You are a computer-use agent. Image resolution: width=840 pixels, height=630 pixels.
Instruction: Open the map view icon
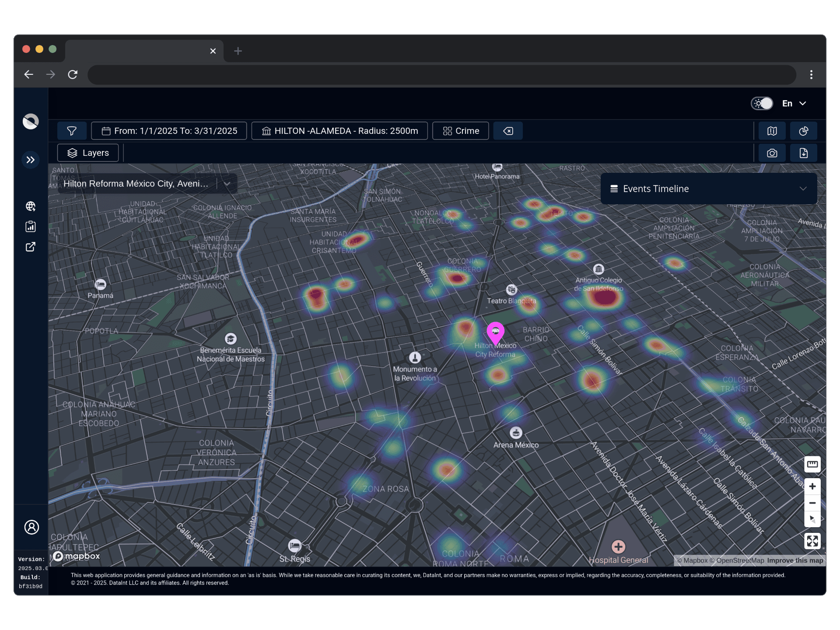(772, 131)
